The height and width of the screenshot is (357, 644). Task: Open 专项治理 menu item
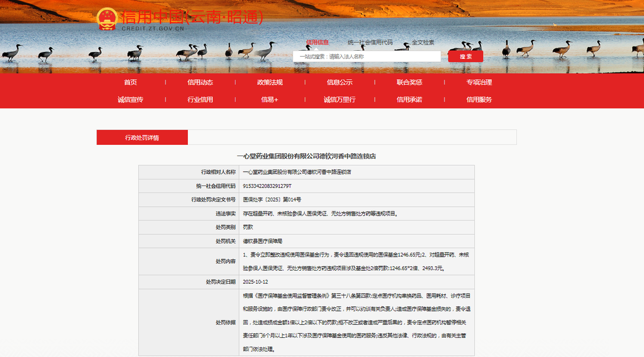coord(479,82)
